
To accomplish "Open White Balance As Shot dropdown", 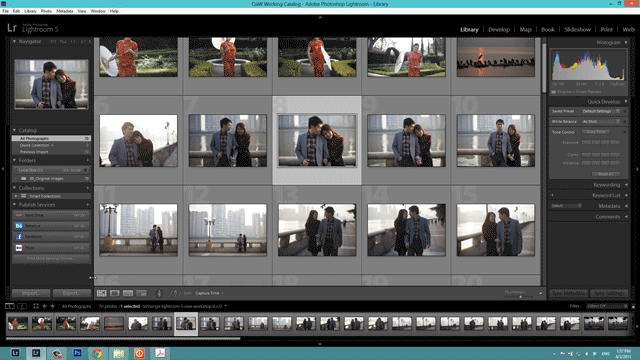I will tap(600, 122).
